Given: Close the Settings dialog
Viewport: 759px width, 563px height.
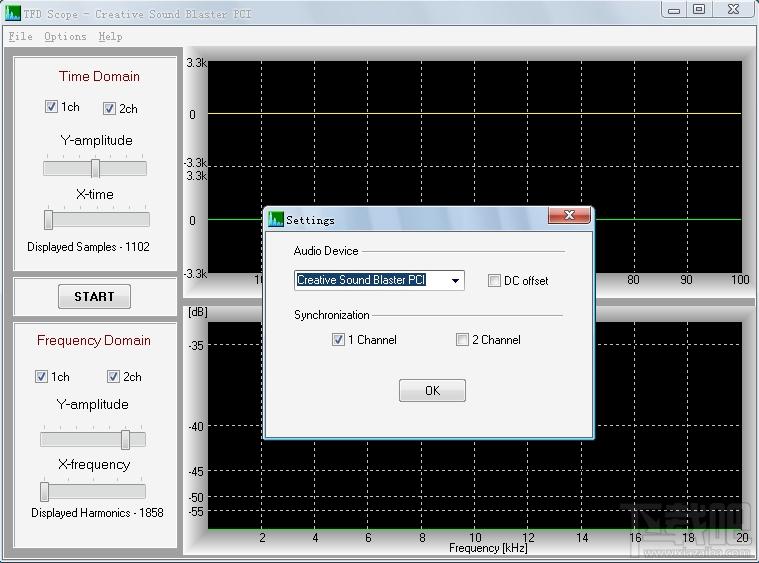Looking at the screenshot, I should pos(569,215).
